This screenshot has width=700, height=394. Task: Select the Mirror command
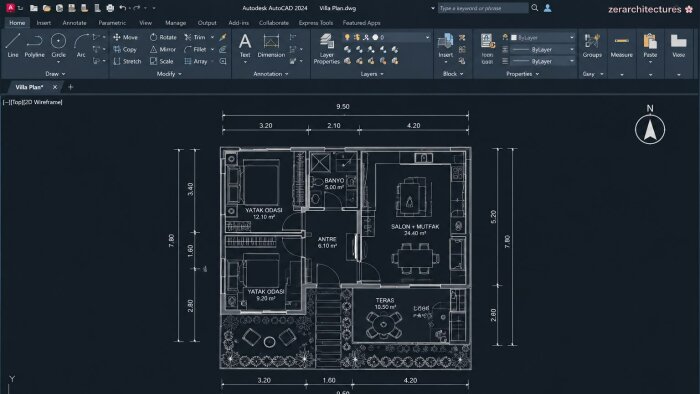pyautogui.click(x=162, y=49)
